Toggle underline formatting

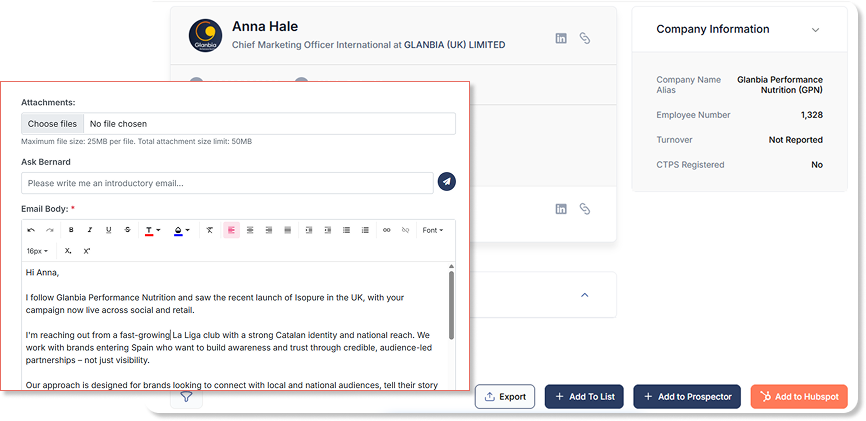[x=108, y=230]
